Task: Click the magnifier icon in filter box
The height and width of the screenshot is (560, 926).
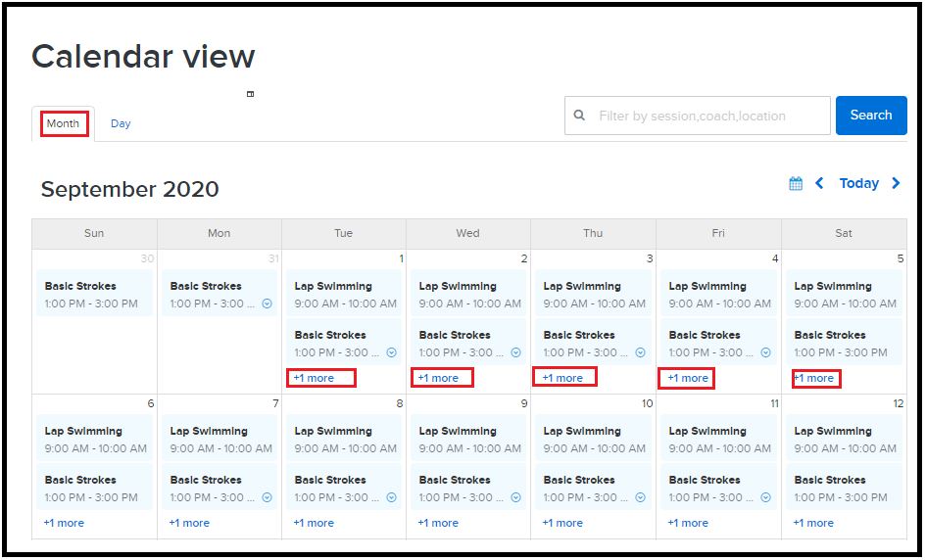Action: tap(579, 116)
